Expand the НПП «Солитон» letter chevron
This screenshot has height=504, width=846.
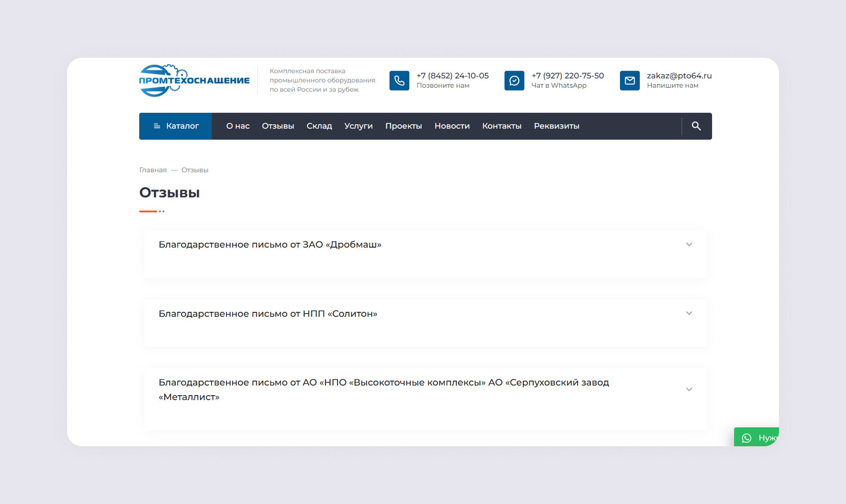click(689, 313)
